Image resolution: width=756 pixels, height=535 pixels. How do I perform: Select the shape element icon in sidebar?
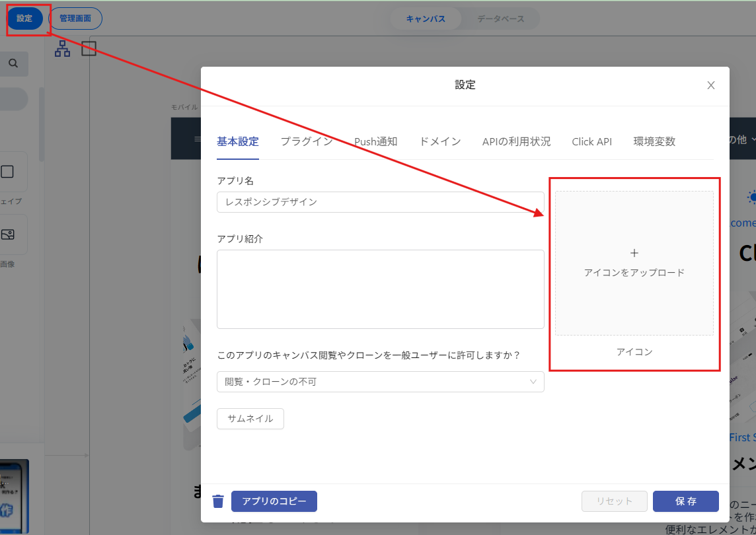[x=8, y=172]
